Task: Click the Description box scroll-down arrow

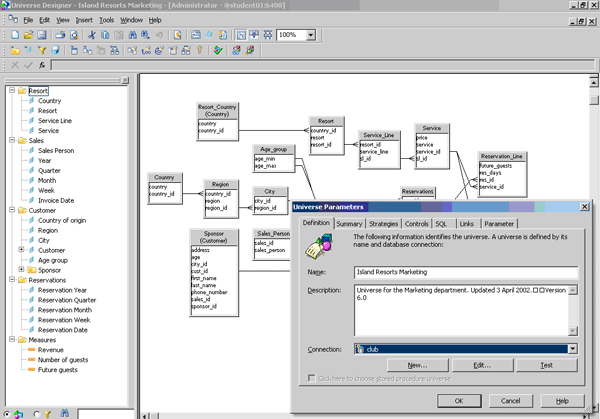Action: point(573,331)
